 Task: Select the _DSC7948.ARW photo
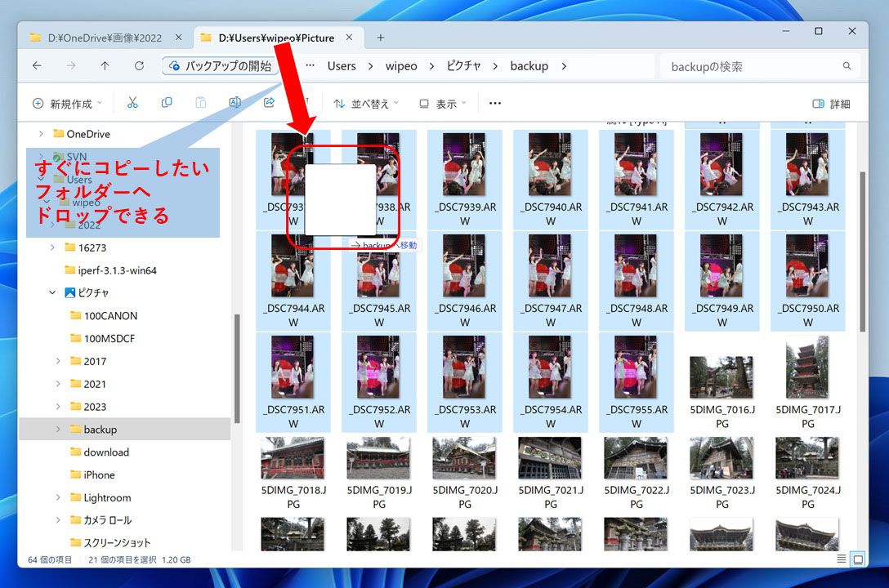[637, 281]
